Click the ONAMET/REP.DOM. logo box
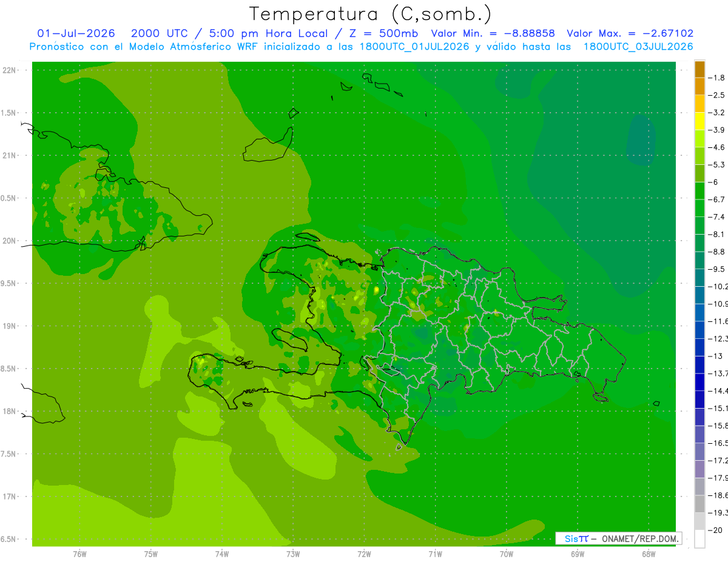This screenshot has height=562, width=728. (x=618, y=538)
